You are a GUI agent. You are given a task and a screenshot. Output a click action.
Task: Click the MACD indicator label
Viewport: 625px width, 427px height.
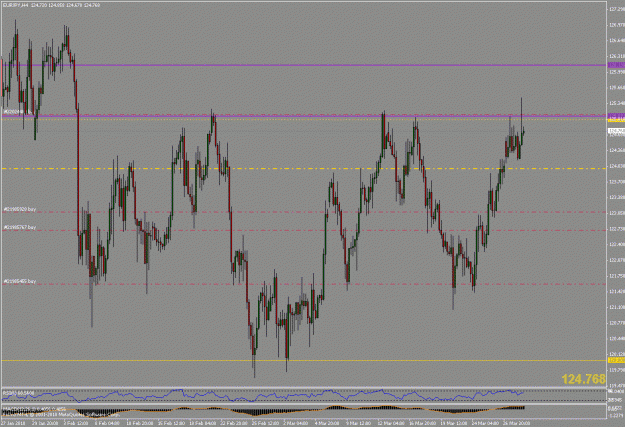[34, 408]
